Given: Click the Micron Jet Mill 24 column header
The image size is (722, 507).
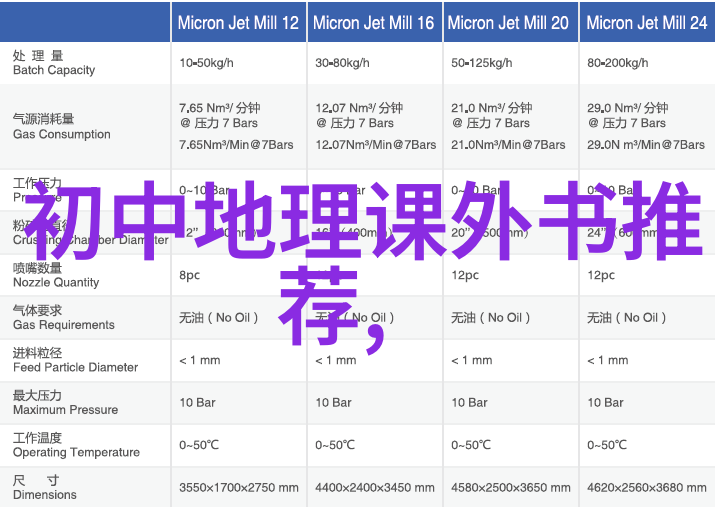Looking at the screenshot, I should (647, 23).
